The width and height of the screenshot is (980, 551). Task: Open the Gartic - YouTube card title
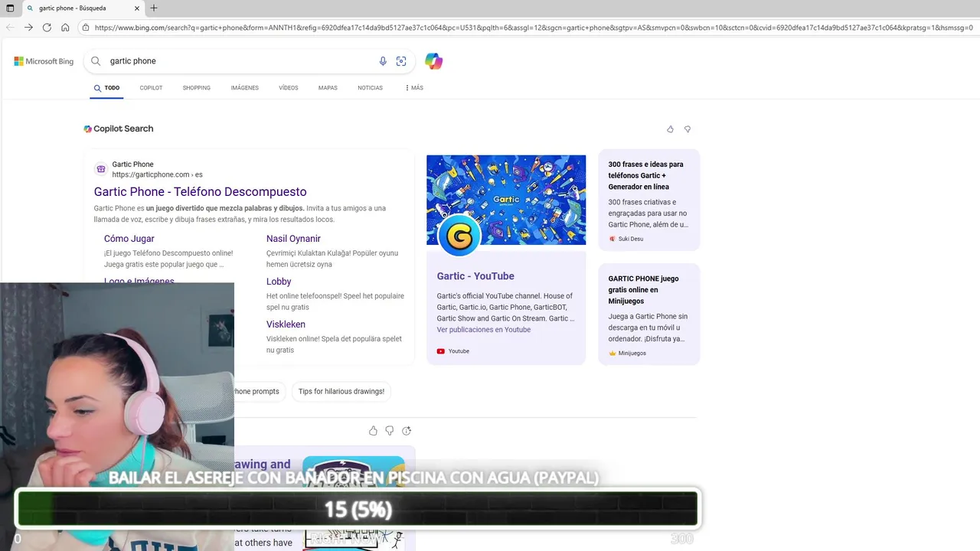[475, 276]
